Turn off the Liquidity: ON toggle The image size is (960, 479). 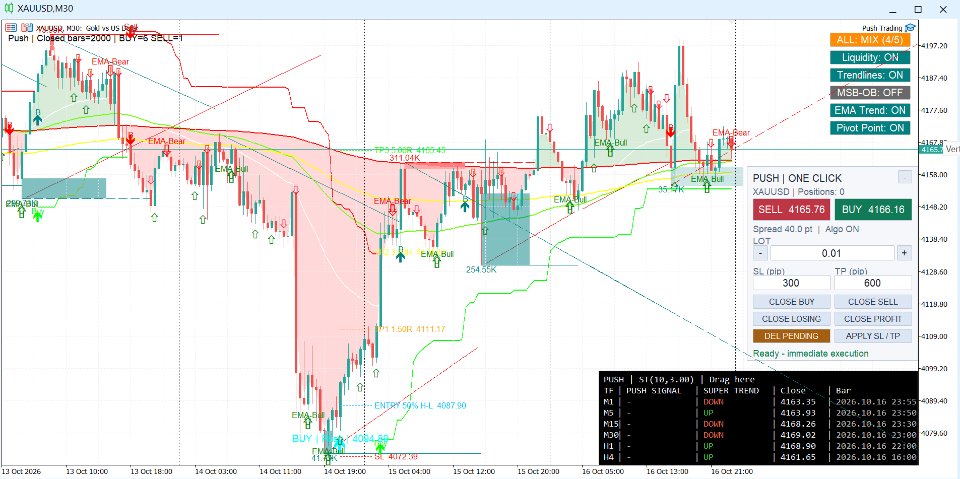(x=870, y=58)
